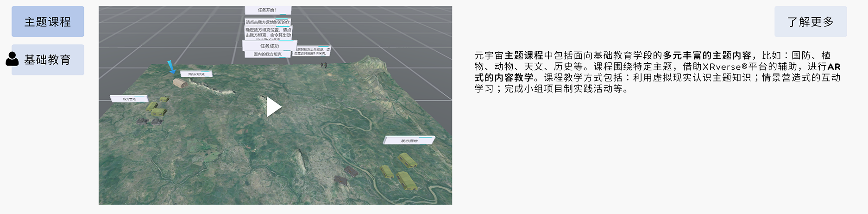868x214 pixels.
Task: Open the 基础教育 category
Action: point(48,60)
